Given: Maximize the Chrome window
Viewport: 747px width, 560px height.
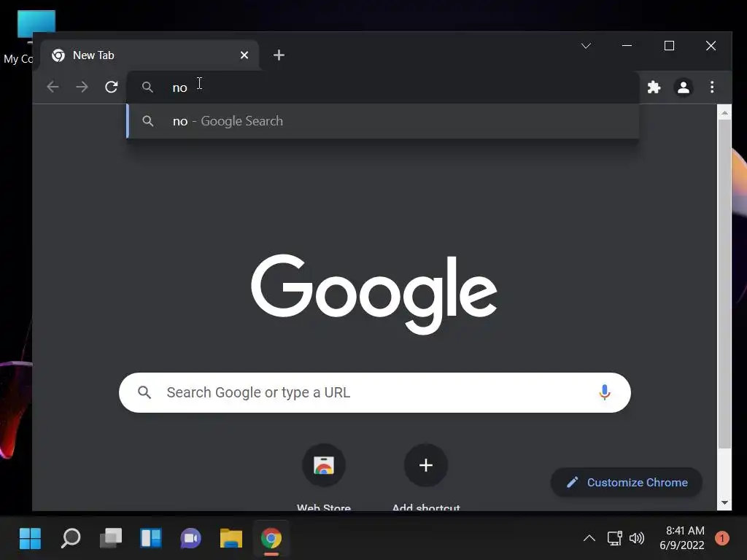Looking at the screenshot, I should (x=669, y=46).
